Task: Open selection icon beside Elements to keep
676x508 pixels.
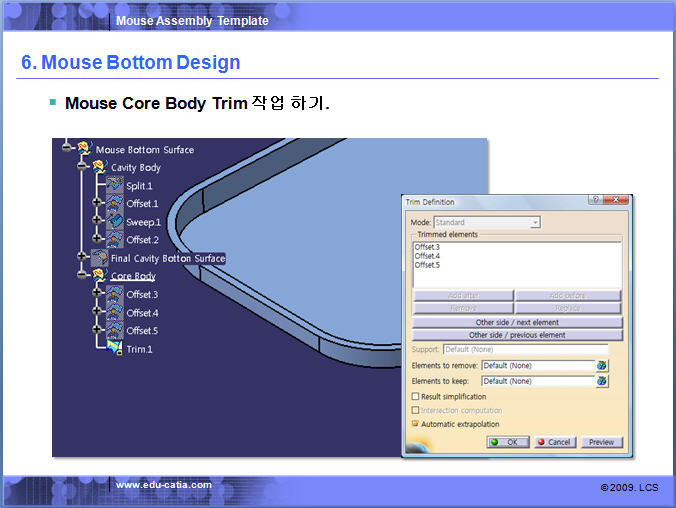Action: [x=602, y=381]
